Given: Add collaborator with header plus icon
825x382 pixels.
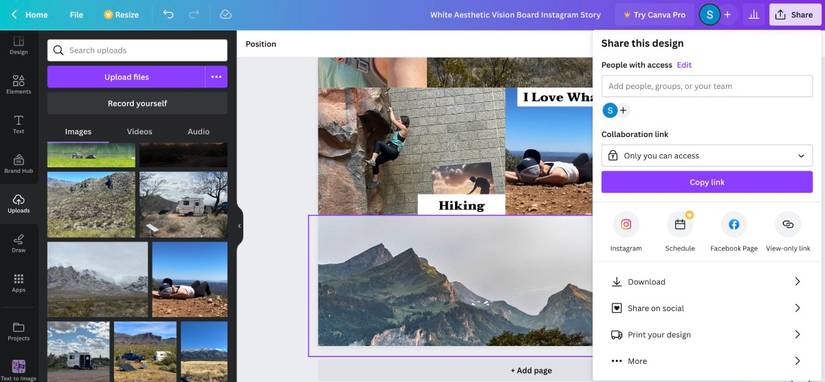Looking at the screenshot, I should (727, 15).
